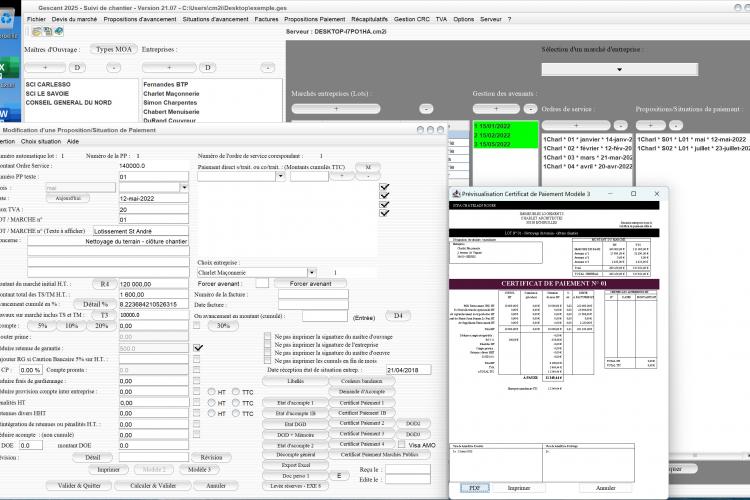
Task: Open the Excel desktop shortcut
Action: click(x=9, y=68)
